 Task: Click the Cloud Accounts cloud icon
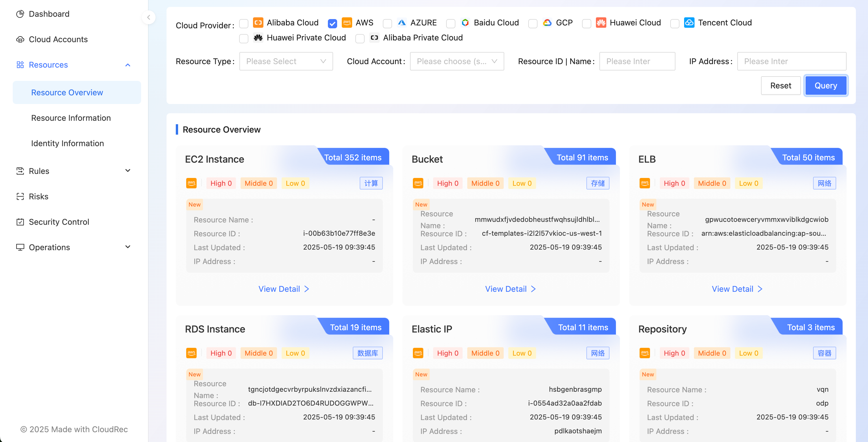pos(20,39)
